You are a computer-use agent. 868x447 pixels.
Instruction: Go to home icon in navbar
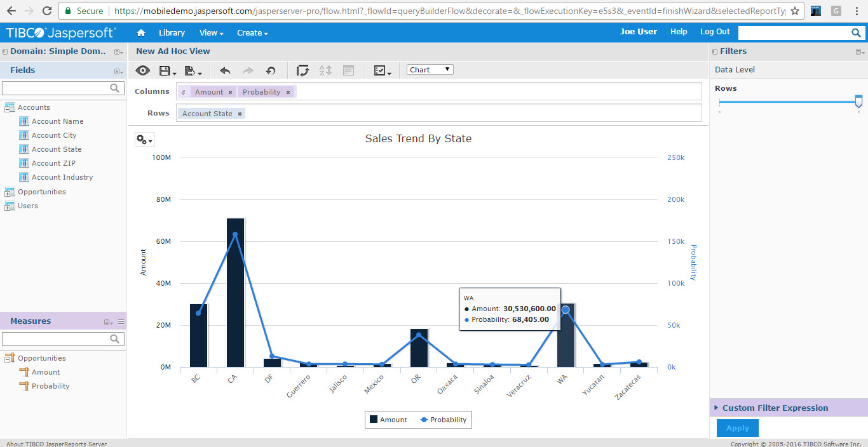point(141,33)
